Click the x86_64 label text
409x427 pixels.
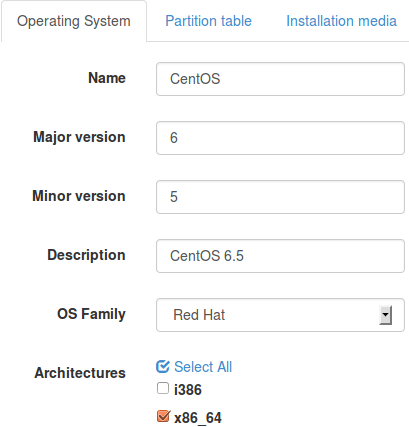pos(198,418)
